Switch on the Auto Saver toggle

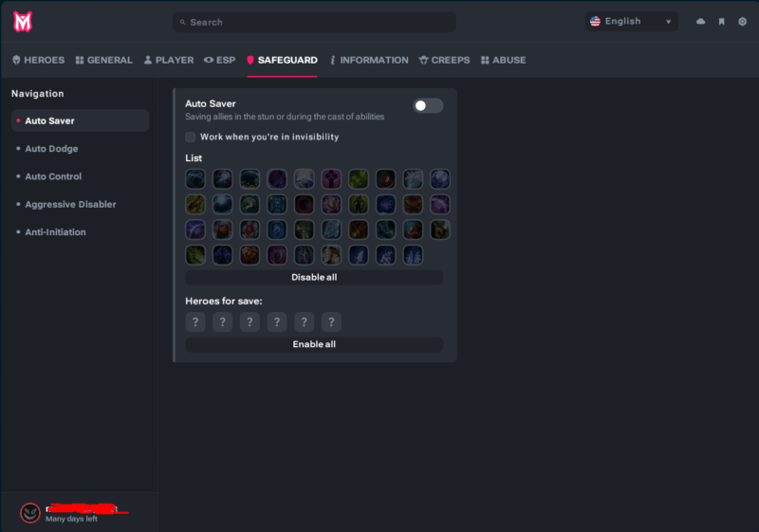(x=428, y=105)
